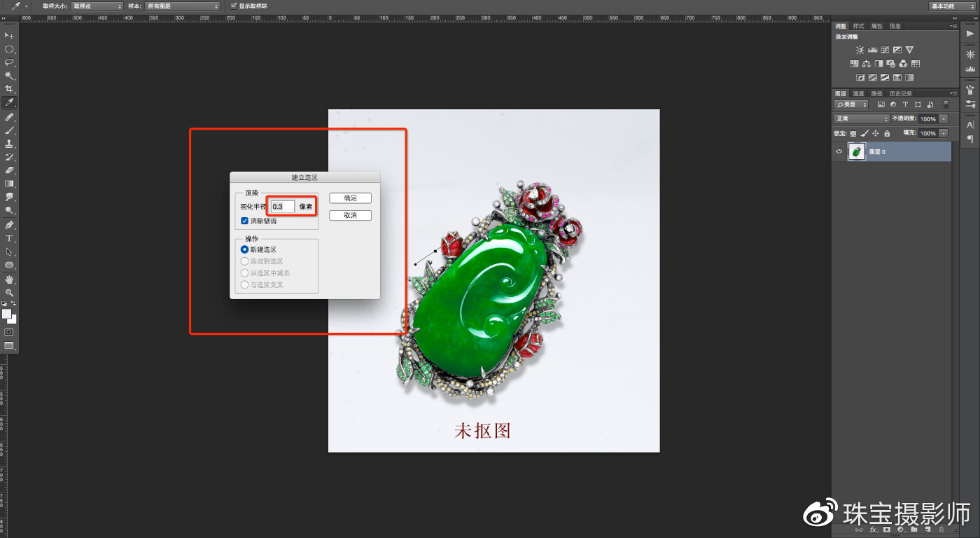Select the Dodge tool
The height and width of the screenshot is (538, 980).
pos(9,210)
